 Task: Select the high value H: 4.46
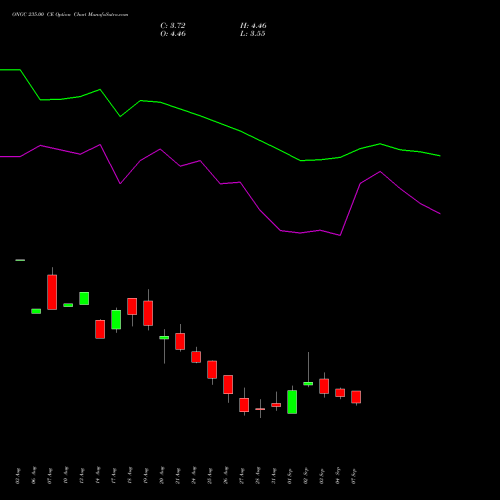(x=253, y=25)
